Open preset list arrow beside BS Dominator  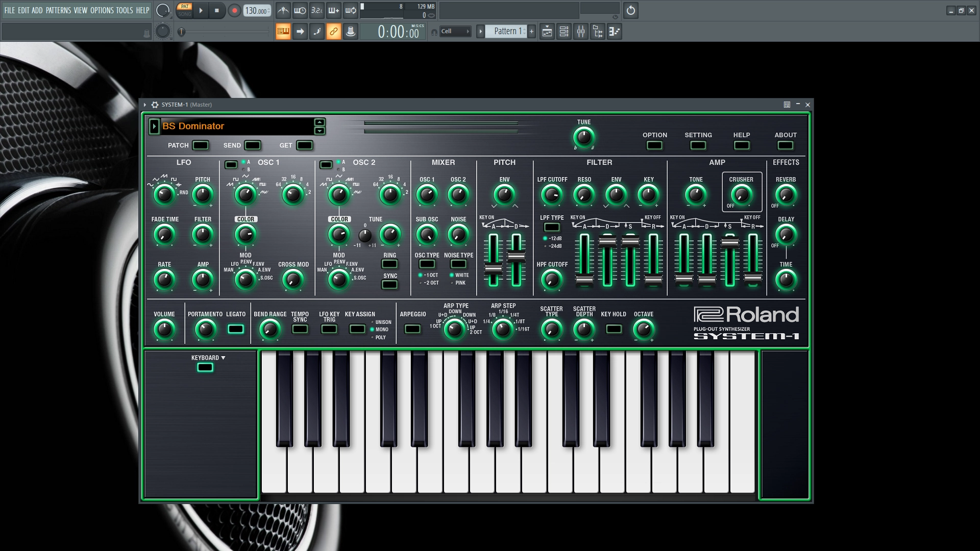154,126
